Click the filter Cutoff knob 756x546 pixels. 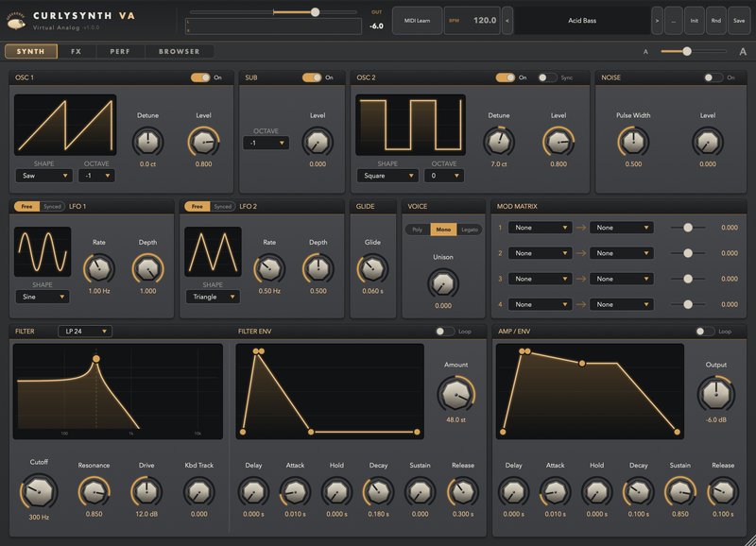click(x=39, y=491)
